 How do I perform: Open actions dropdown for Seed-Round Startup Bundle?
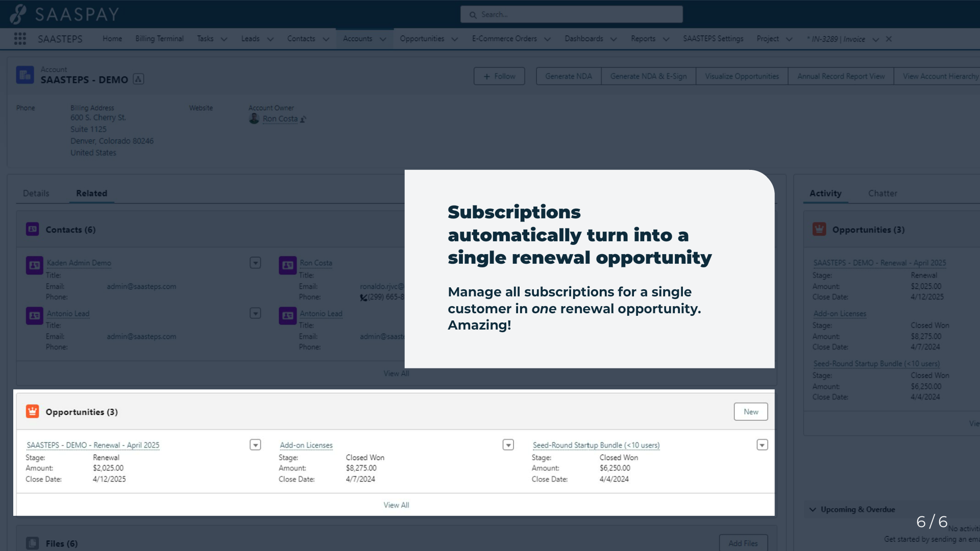(x=762, y=445)
